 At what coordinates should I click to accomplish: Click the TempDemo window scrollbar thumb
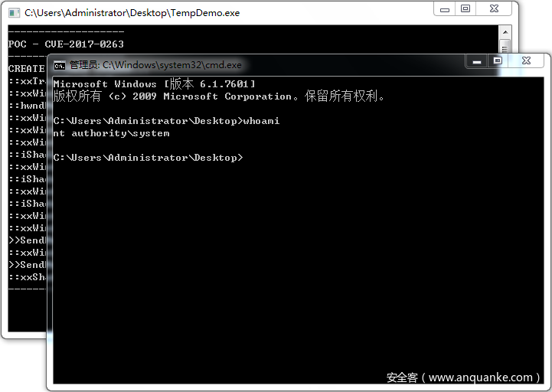(505, 47)
